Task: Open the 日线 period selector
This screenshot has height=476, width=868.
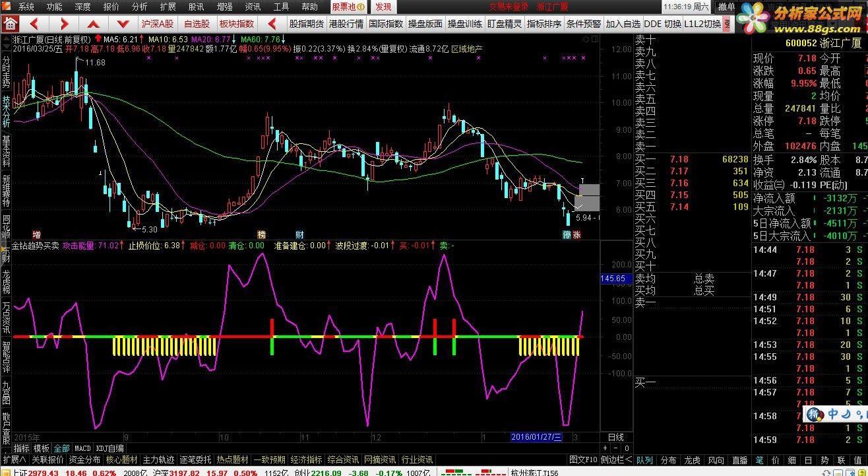Action: [x=615, y=438]
